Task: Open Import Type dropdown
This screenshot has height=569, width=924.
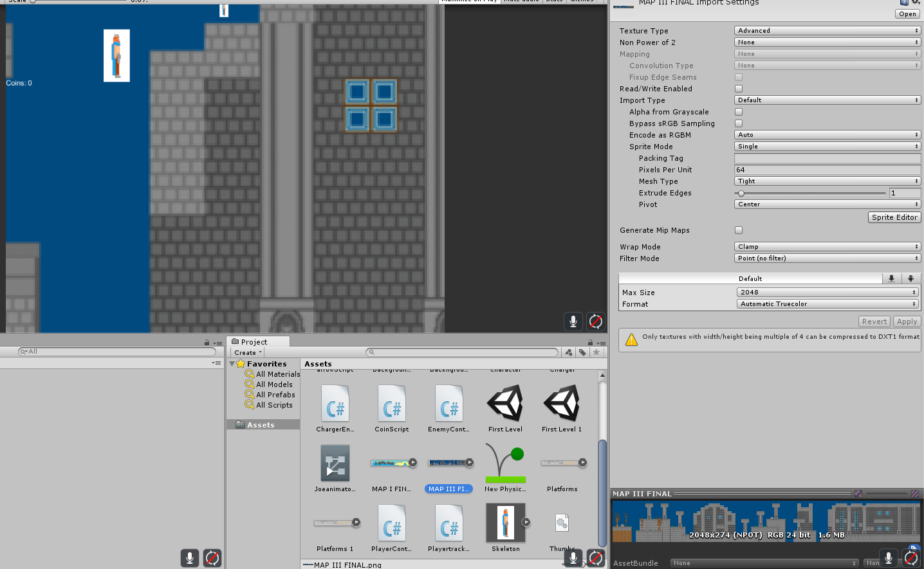Action: [827, 100]
